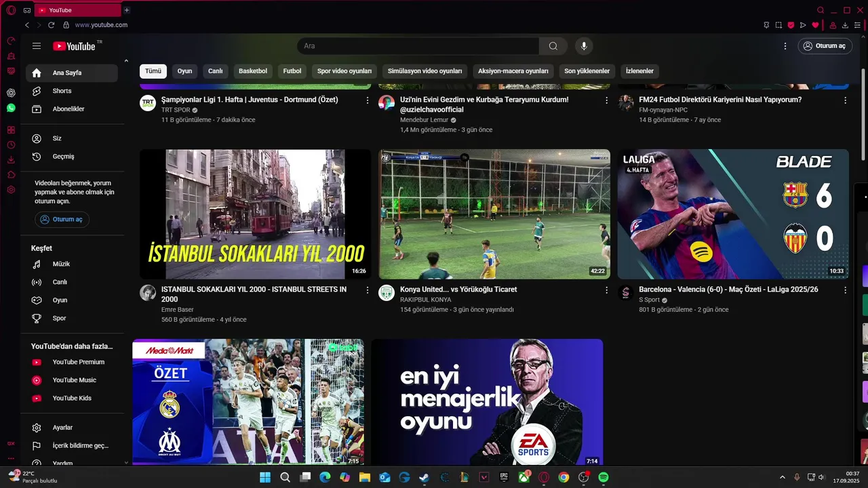Click the search magnifier button

click(553, 46)
